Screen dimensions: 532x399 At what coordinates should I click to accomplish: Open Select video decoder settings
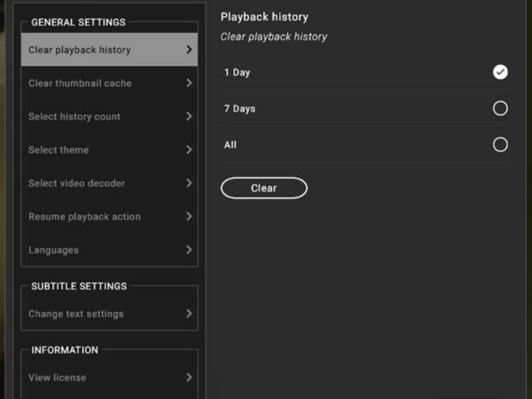pos(77,183)
